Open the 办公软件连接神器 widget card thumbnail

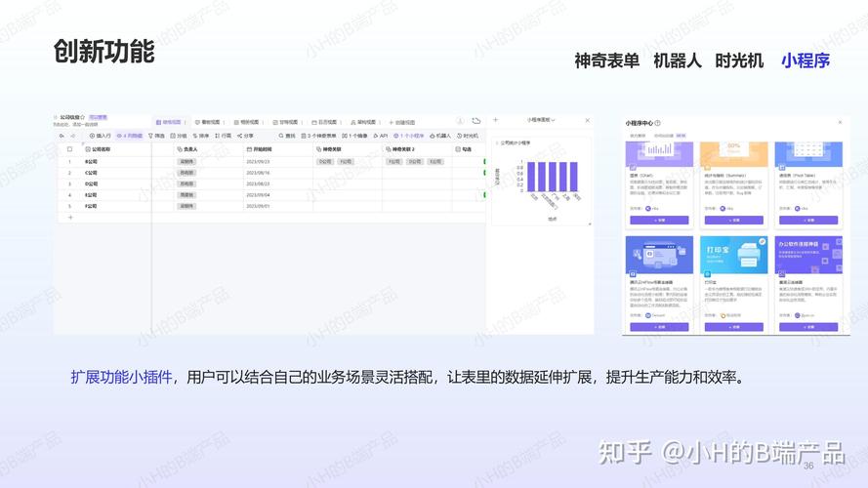(x=808, y=255)
